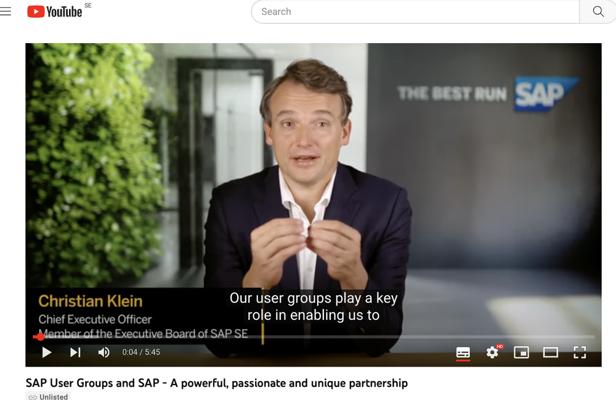This screenshot has width=616, height=400.
Task: Click the caption text overlay
Action: [x=314, y=306]
